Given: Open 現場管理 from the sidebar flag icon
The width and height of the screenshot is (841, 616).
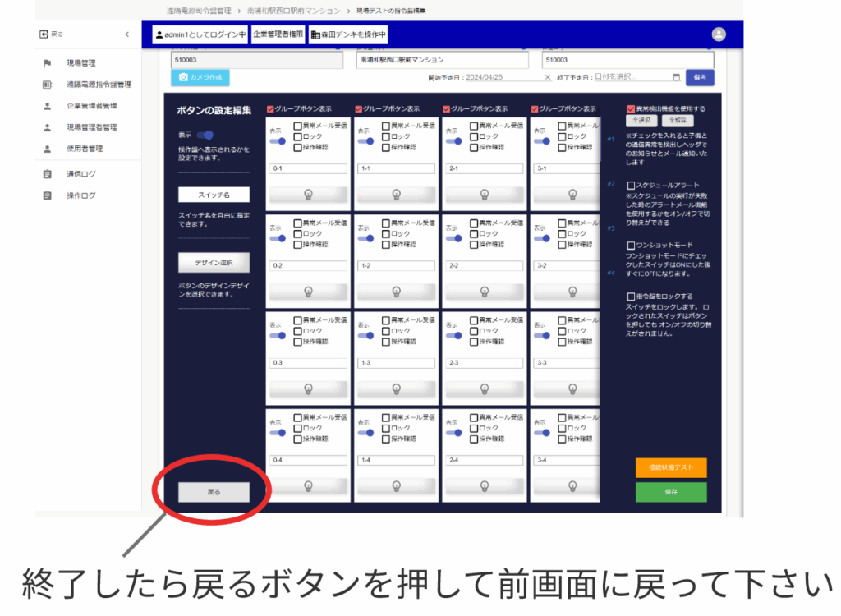Looking at the screenshot, I should (x=48, y=62).
